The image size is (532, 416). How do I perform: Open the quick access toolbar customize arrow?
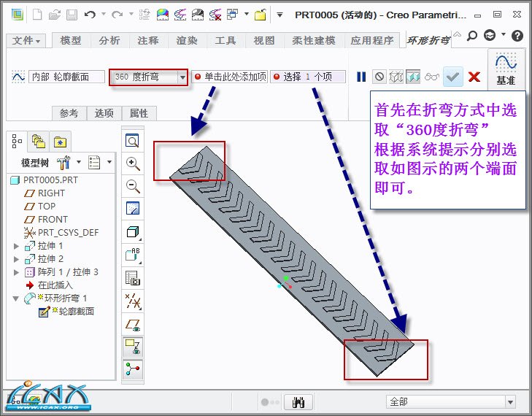[x=280, y=15]
